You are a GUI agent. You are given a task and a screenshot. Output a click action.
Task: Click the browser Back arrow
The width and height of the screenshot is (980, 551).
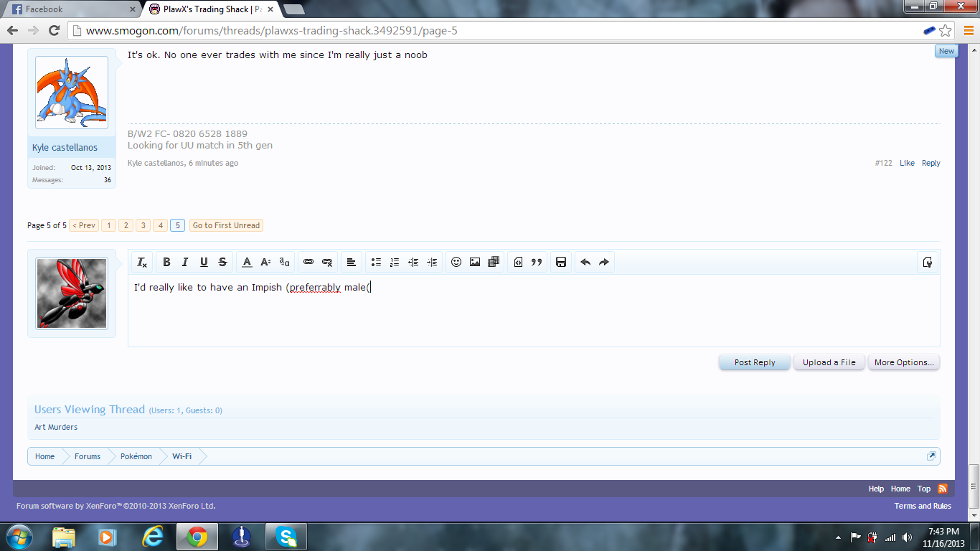(x=12, y=31)
